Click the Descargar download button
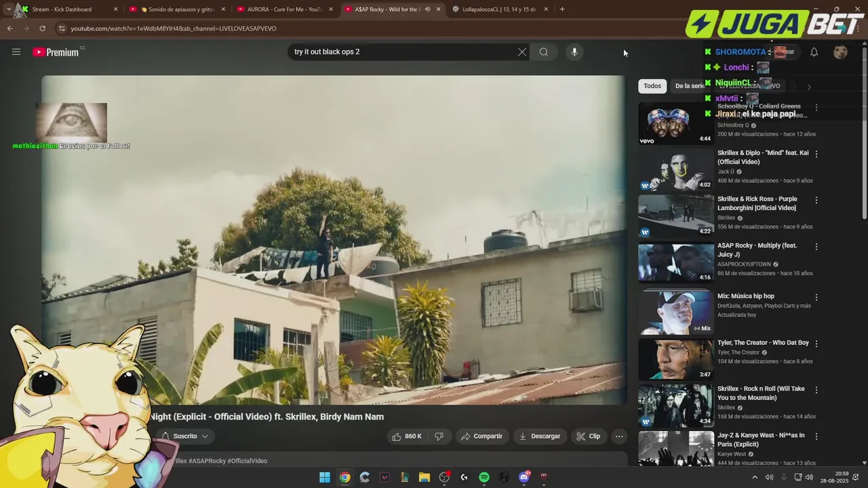Screen dimensions: 868x488 coord(540,436)
